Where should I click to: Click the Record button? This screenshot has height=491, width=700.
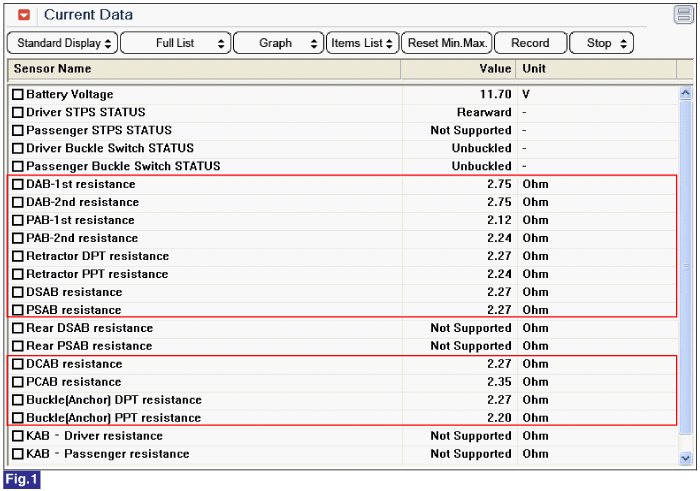point(530,43)
